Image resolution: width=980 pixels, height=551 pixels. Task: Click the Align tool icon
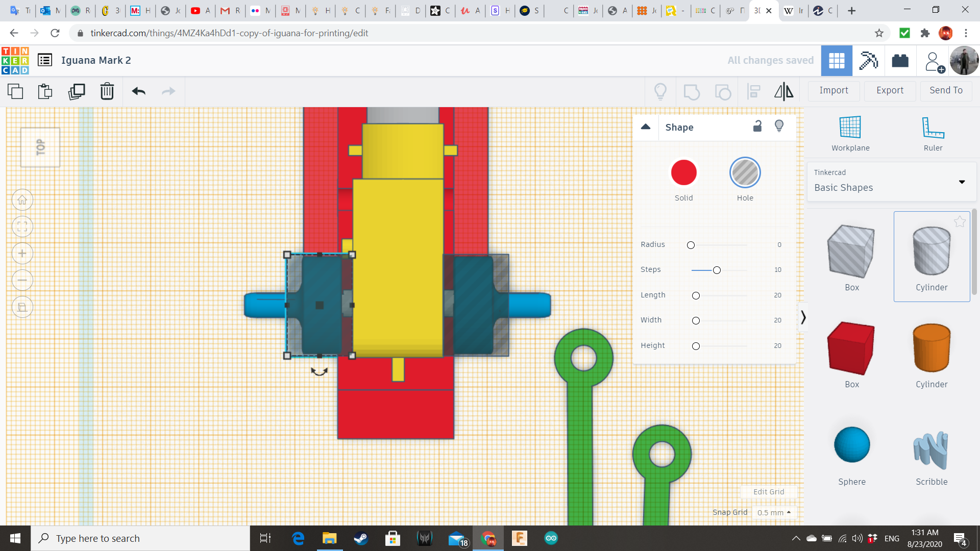pyautogui.click(x=753, y=91)
